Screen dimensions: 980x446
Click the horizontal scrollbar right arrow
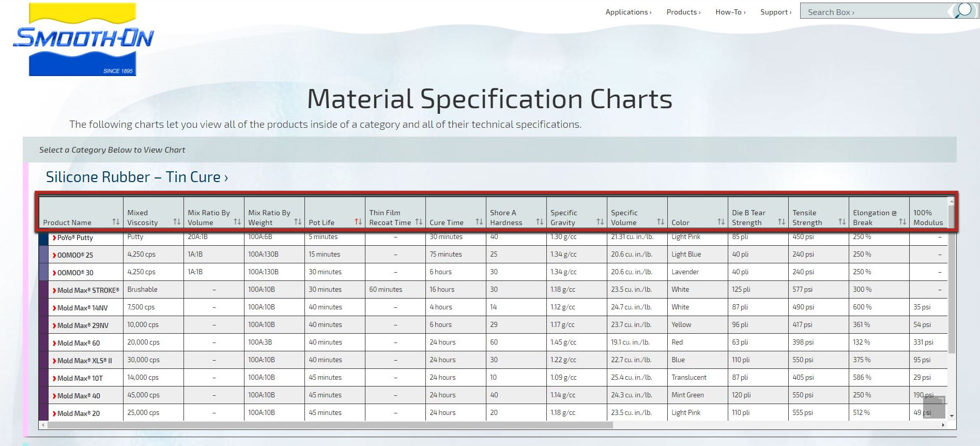943,425
